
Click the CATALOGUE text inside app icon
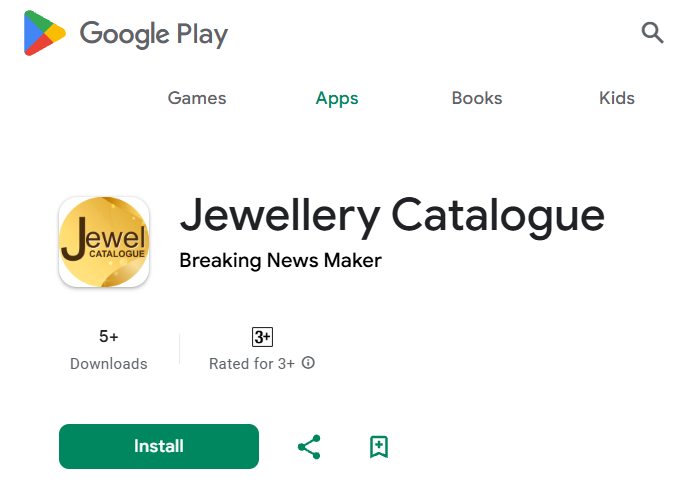coord(117,254)
